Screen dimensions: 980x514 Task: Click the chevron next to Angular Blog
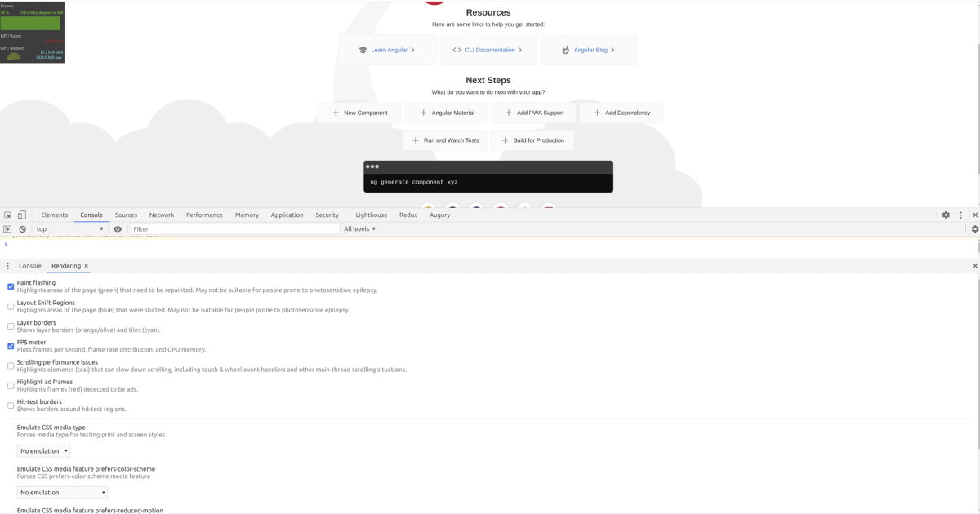click(612, 50)
